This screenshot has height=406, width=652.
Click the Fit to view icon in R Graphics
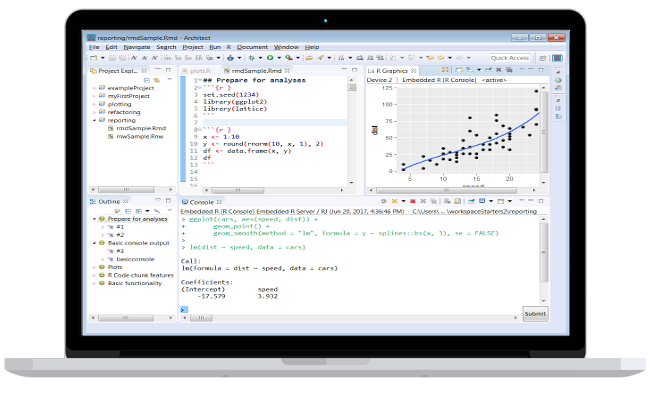coord(445,70)
